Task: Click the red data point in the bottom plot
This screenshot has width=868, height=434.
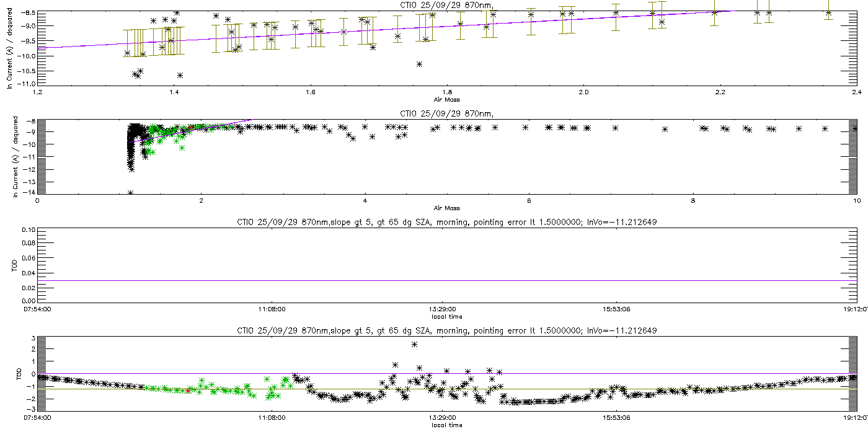Action: click(188, 391)
